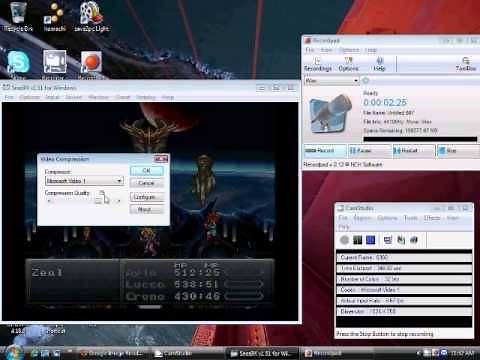Image resolution: width=480 pixels, height=360 pixels.
Task: Open the Region menu in CamStudio
Action: 362,218
